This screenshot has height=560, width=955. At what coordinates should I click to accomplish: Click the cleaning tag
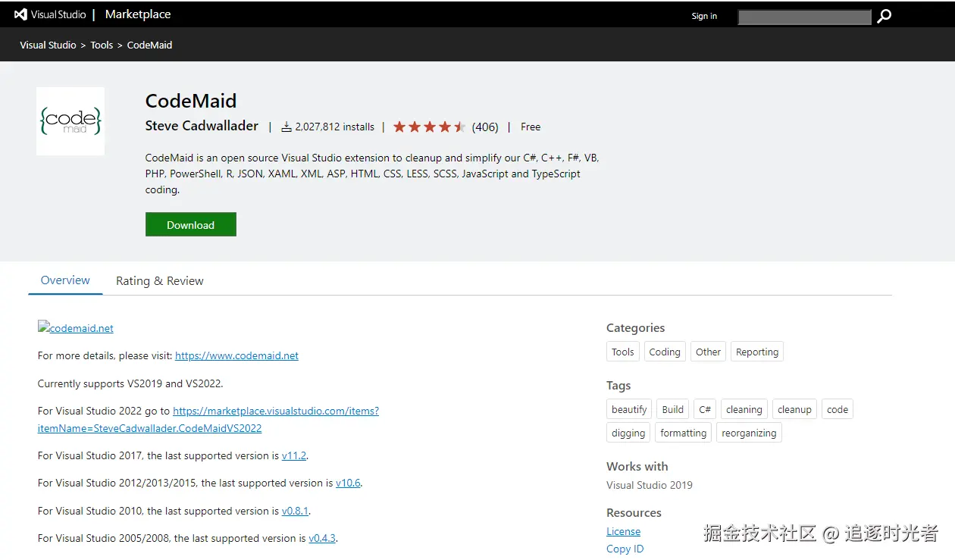(x=744, y=409)
